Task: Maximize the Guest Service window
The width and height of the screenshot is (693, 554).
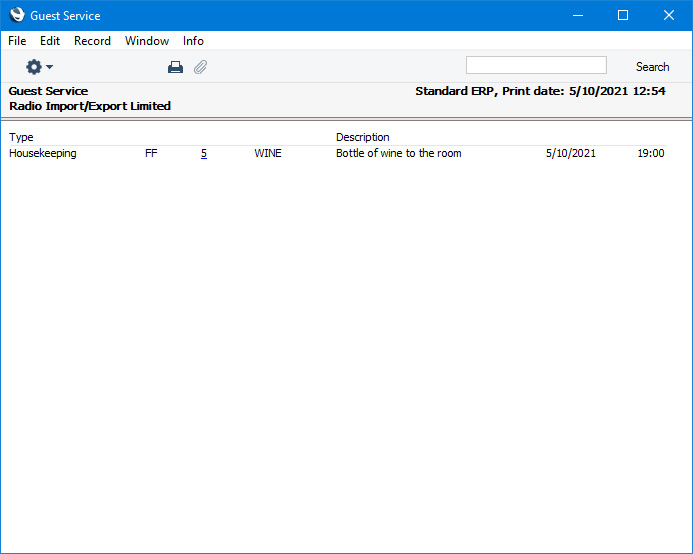Action: (x=623, y=15)
